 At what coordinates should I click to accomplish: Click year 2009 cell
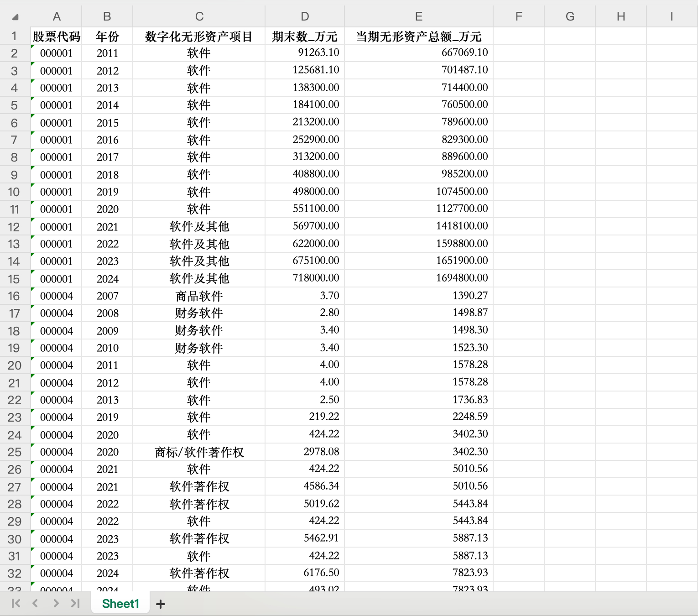107,330
